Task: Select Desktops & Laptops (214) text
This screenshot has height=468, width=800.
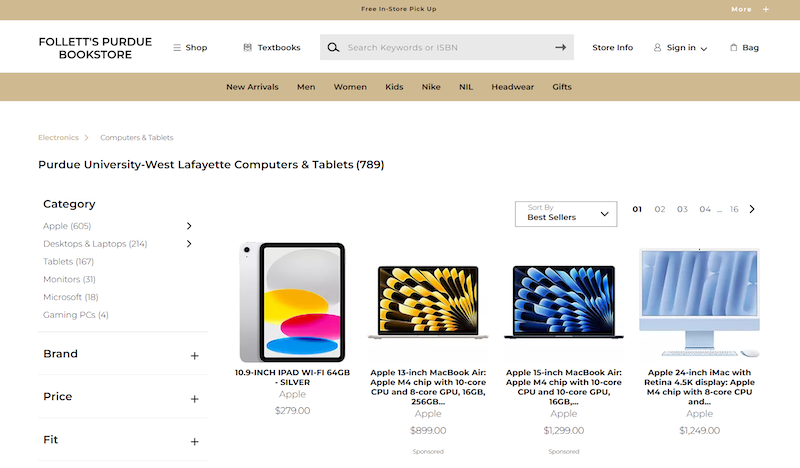Action: pyautogui.click(x=95, y=244)
